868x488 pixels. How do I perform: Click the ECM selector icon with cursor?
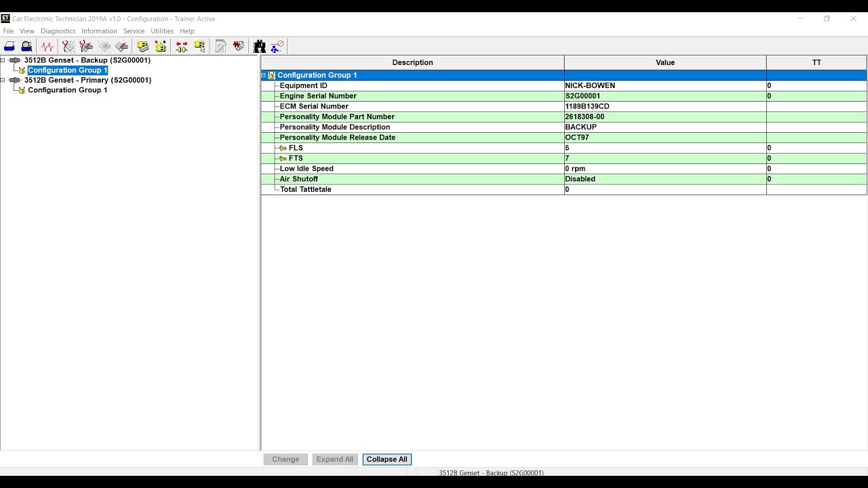[200, 47]
